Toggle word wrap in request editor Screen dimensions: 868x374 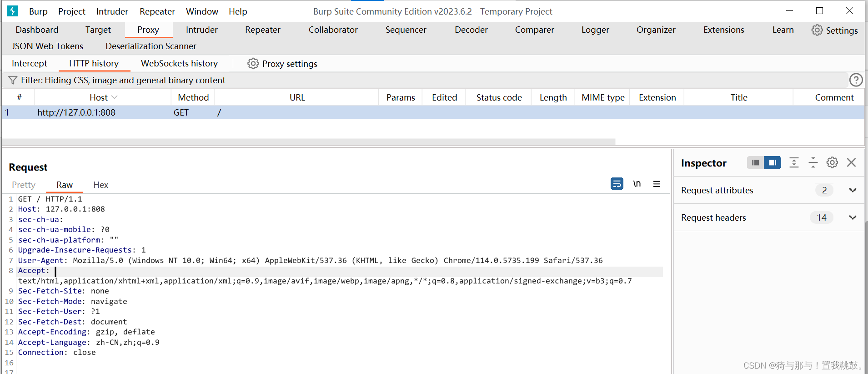pyautogui.click(x=617, y=184)
